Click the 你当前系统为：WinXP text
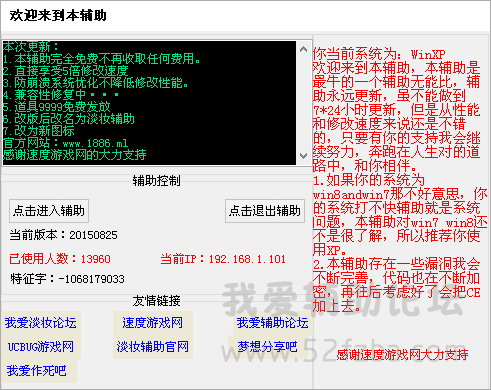Viewport: 491px width, 390px height. [379, 54]
